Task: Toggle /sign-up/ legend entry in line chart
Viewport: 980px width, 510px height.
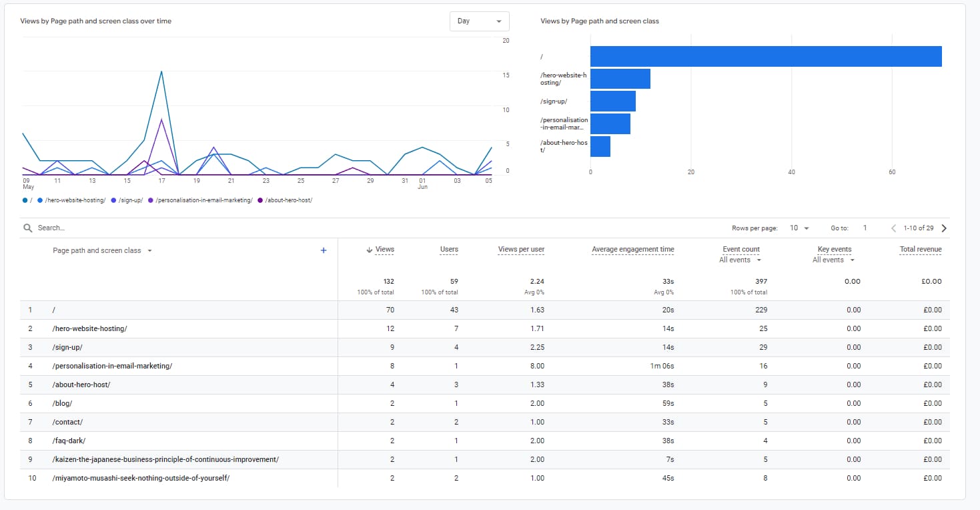Action: click(x=127, y=200)
